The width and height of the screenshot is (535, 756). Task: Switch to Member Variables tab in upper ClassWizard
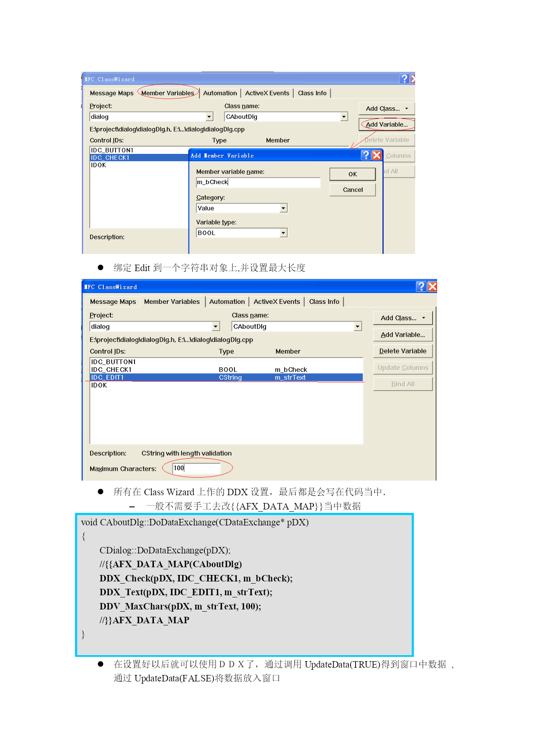(168, 93)
